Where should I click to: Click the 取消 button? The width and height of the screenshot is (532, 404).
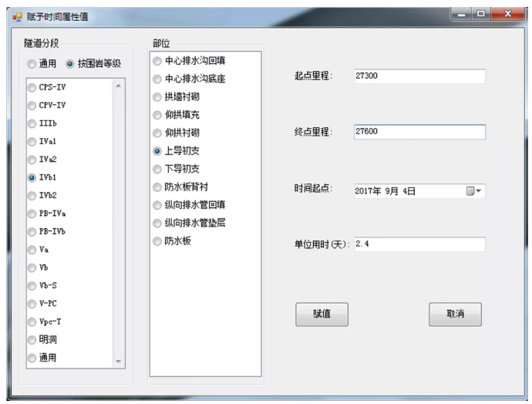(455, 315)
